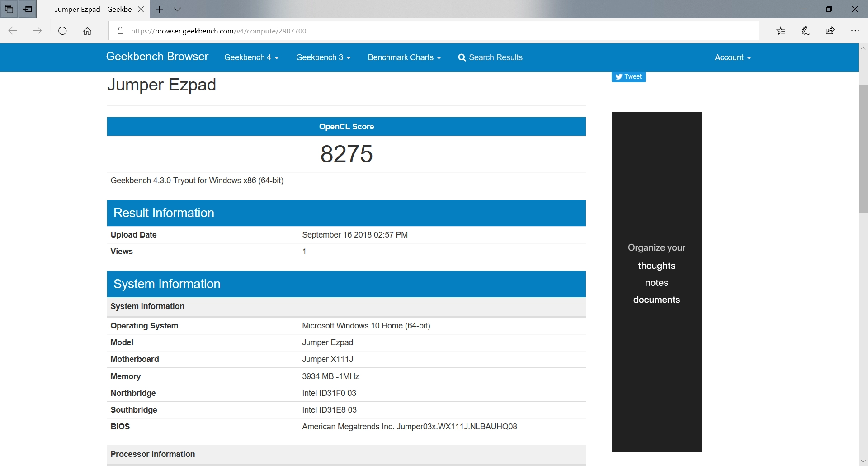868x466 pixels.
Task: Click the Tweet button
Action: (x=629, y=76)
